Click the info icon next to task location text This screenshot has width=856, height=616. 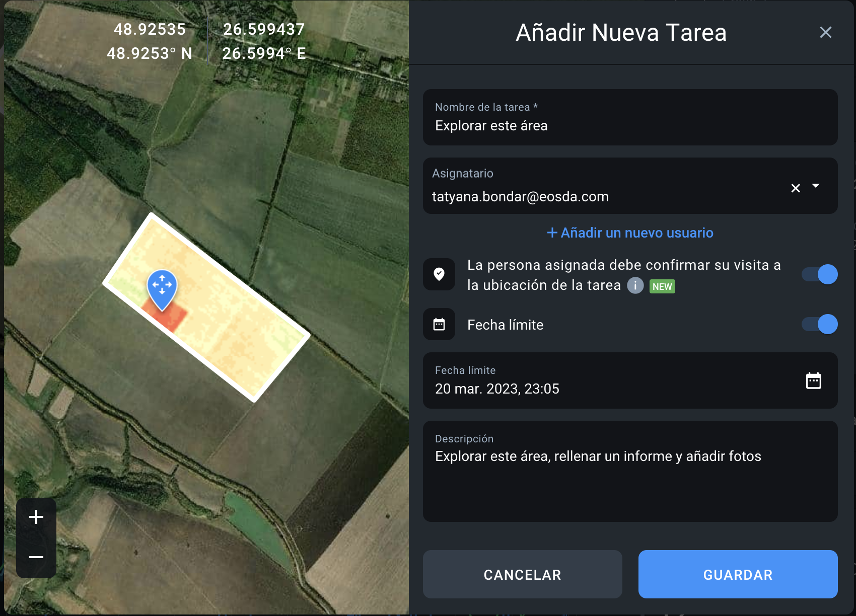tap(635, 286)
